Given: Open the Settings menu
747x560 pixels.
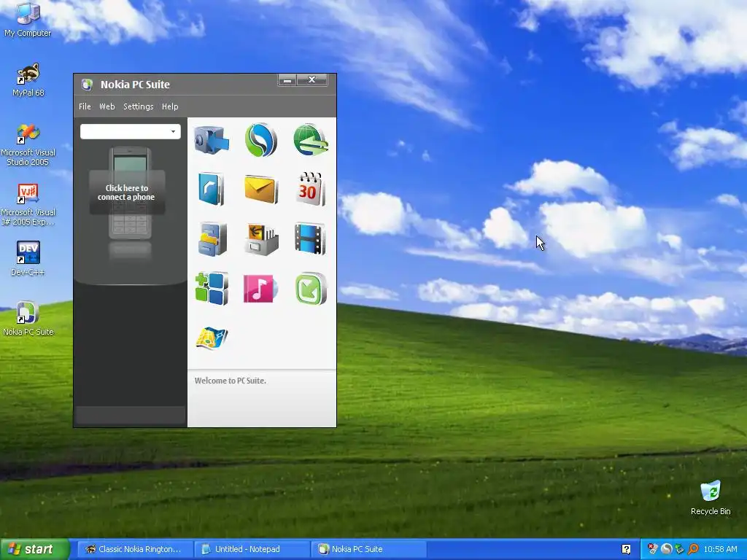Looking at the screenshot, I should point(138,106).
